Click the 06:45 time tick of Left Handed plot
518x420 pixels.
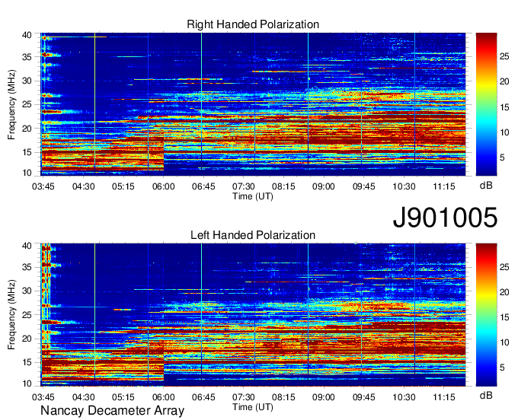point(203,397)
